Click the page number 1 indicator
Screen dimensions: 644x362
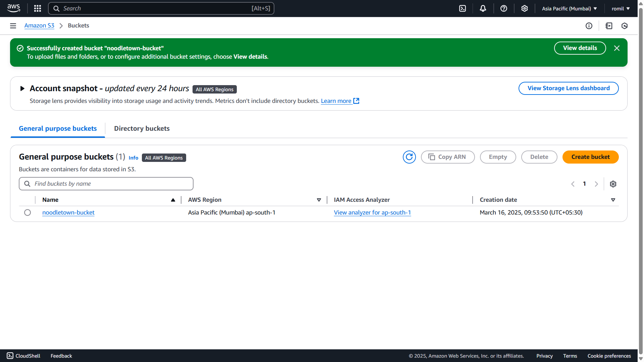click(x=585, y=184)
